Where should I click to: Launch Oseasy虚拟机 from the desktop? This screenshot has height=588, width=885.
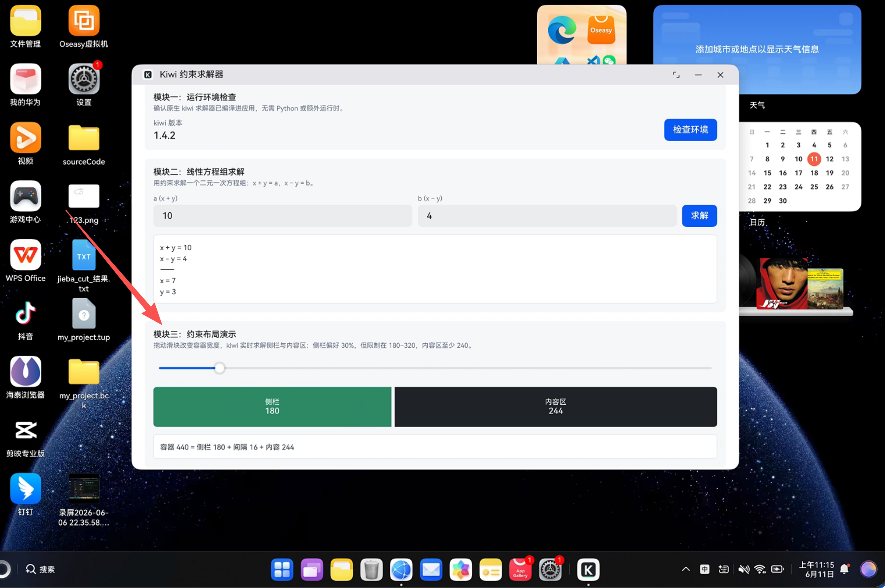[x=84, y=21]
